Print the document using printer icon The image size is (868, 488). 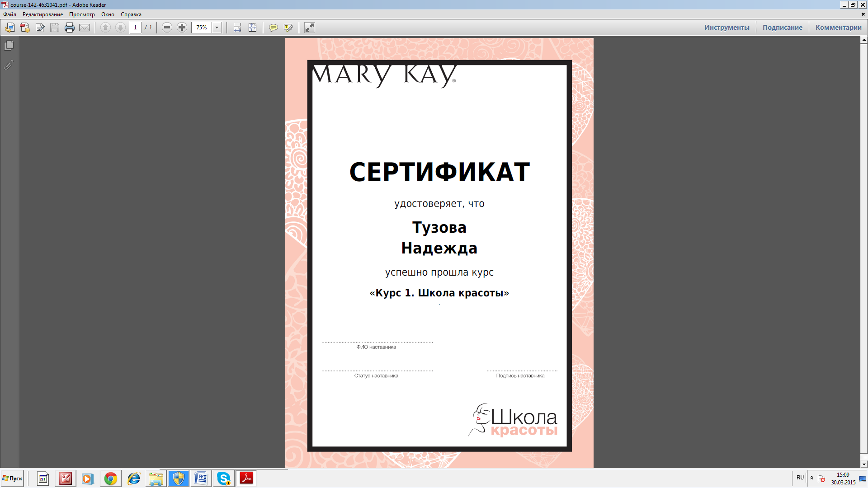pyautogui.click(x=70, y=28)
